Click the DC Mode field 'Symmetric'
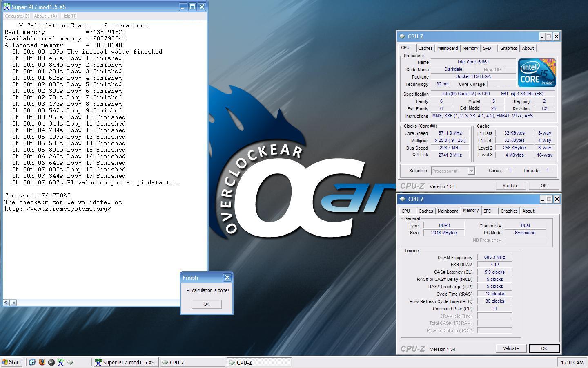 point(525,233)
